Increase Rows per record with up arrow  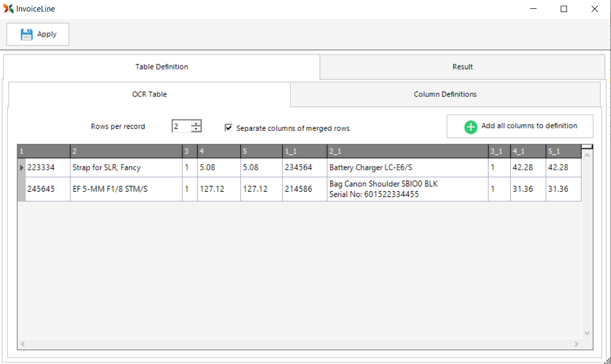pyautogui.click(x=196, y=124)
